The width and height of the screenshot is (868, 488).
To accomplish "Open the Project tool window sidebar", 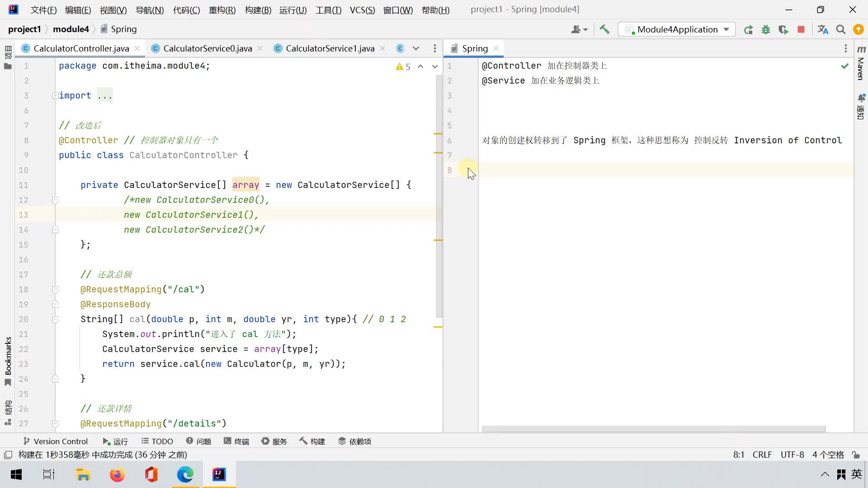I will [x=8, y=57].
